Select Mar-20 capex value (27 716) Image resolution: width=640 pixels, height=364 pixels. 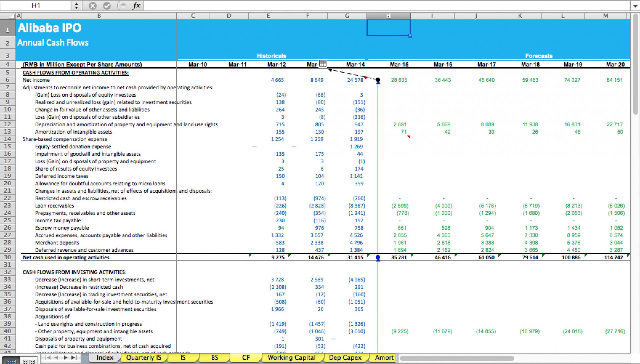coord(615,331)
